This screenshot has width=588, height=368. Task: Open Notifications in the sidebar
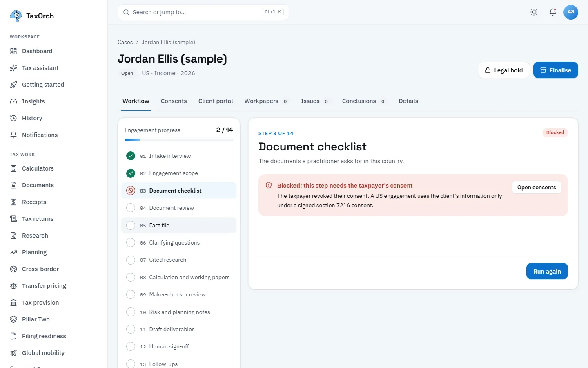pos(53,135)
